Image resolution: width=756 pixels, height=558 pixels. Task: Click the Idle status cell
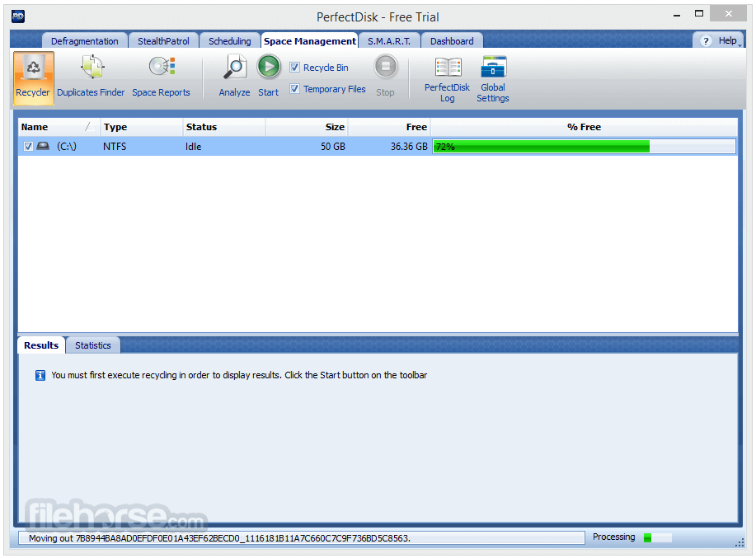pos(194,147)
